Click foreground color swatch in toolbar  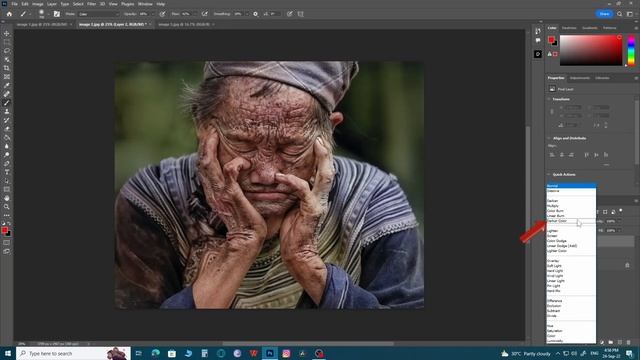click(x=4, y=230)
